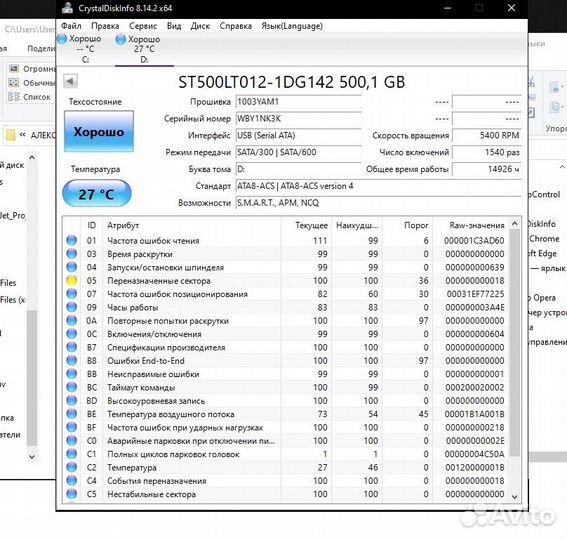Click the serial number field WBY1NK3K

point(298,119)
